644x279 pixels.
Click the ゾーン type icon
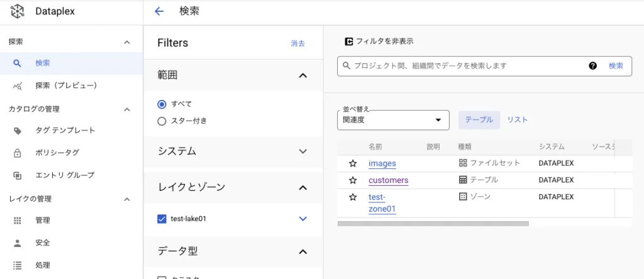[x=463, y=197]
